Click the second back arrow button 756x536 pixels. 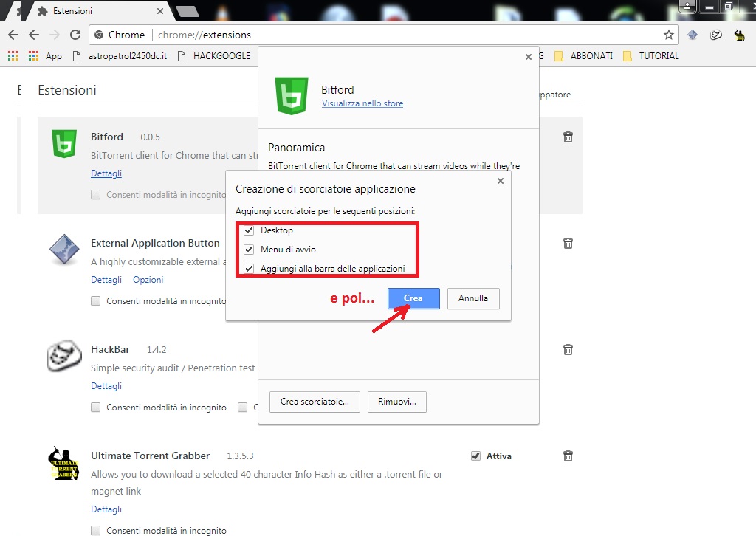34,35
